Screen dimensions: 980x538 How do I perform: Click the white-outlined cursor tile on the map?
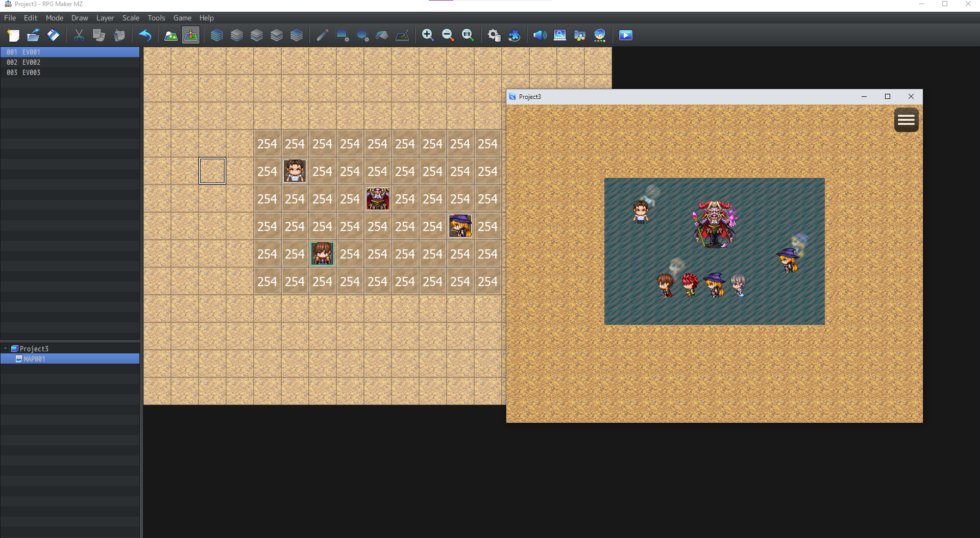(x=212, y=171)
